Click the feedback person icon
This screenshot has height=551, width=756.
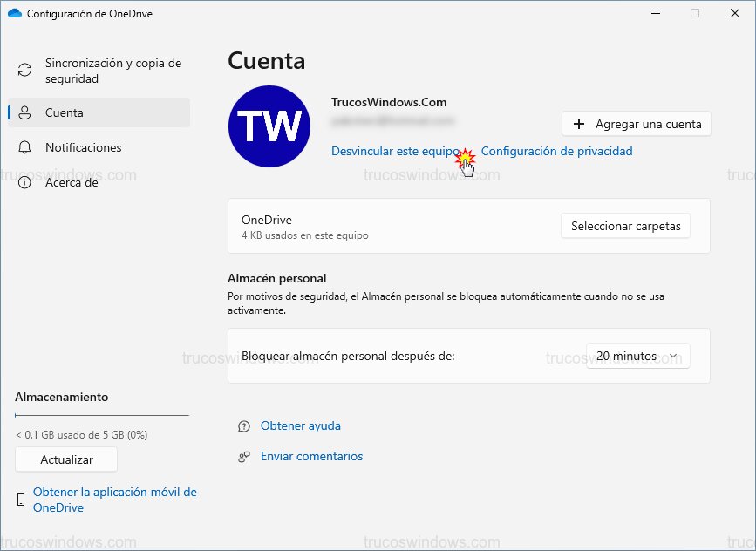(x=244, y=457)
